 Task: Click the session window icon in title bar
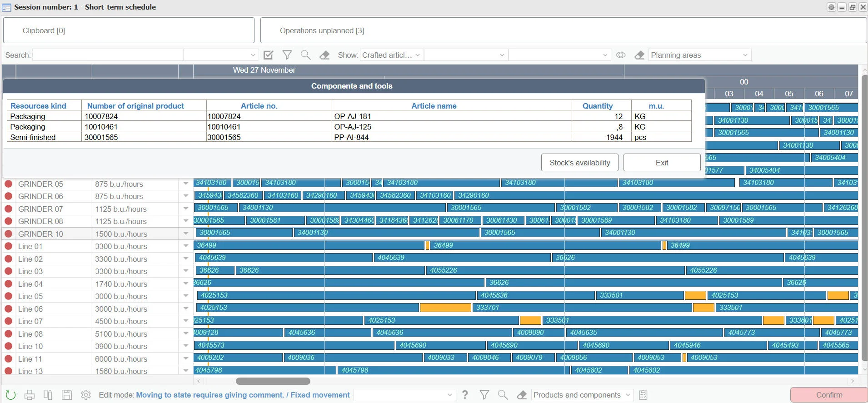tap(6, 7)
